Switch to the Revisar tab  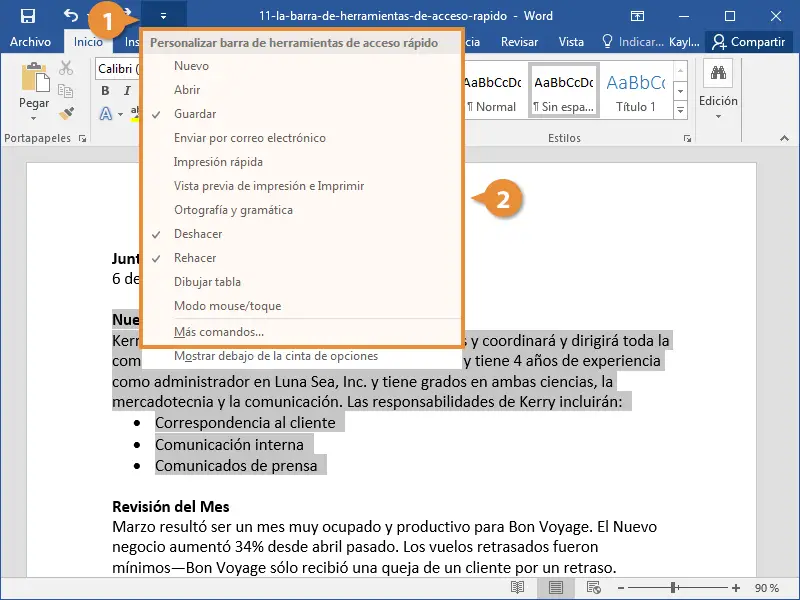click(519, 42)
